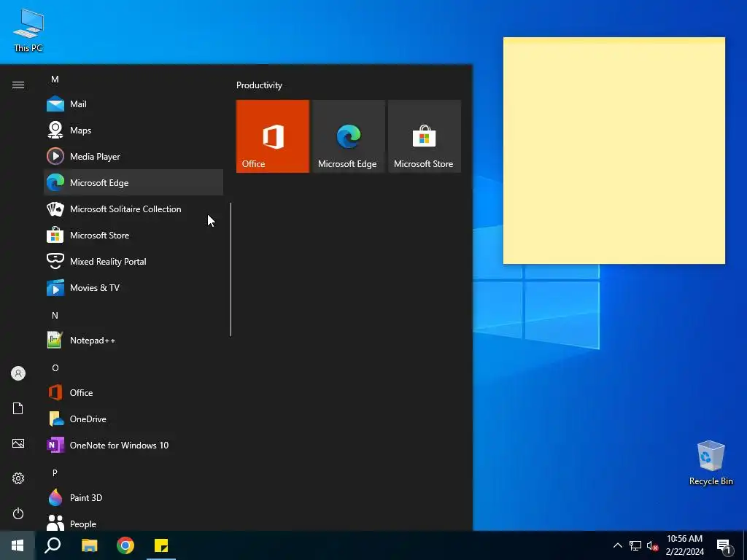Viewport: 747px width, 560px height.
Task: Click the N letter header
Action: (55, 315)
